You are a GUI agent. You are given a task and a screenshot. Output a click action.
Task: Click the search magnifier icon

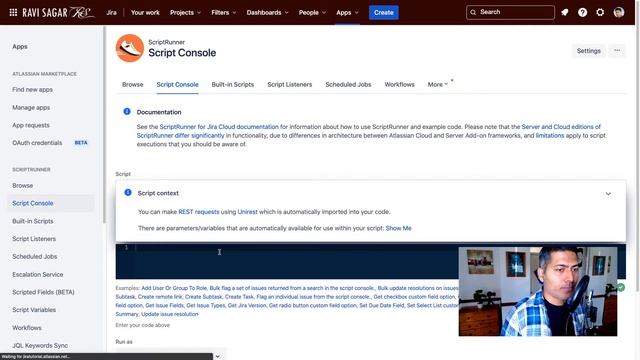coord(473,12)
